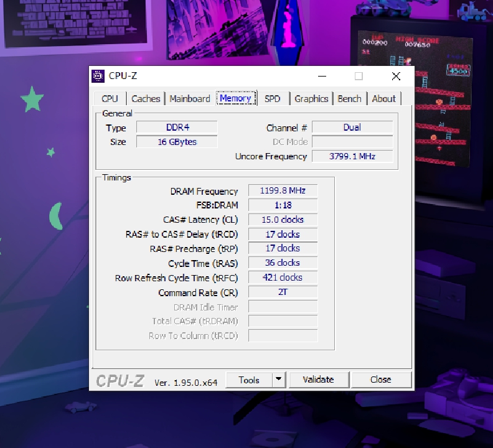Expand the Tools dropdown arrow
The height and width of the screenshot is (448, 493).
(x=279, y=380)
